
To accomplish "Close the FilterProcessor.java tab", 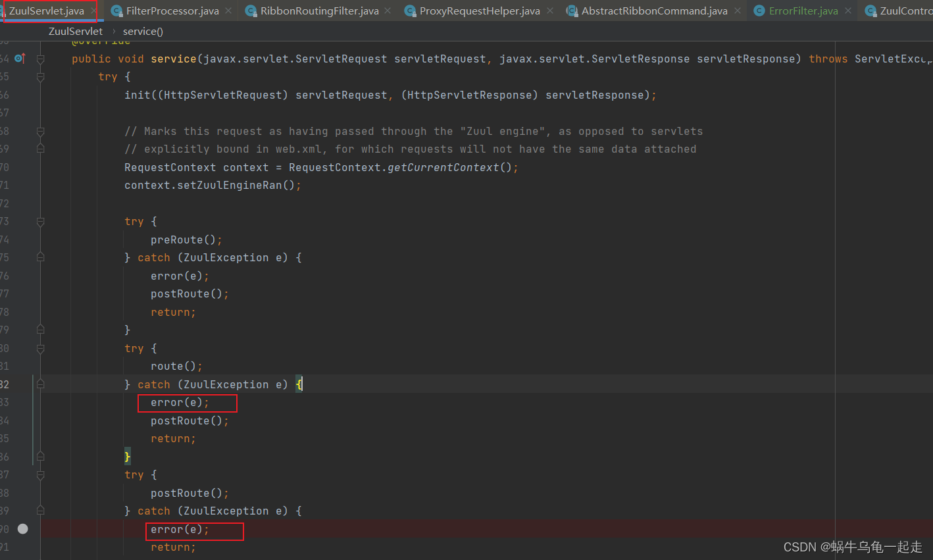I will (x=228, y=11).
